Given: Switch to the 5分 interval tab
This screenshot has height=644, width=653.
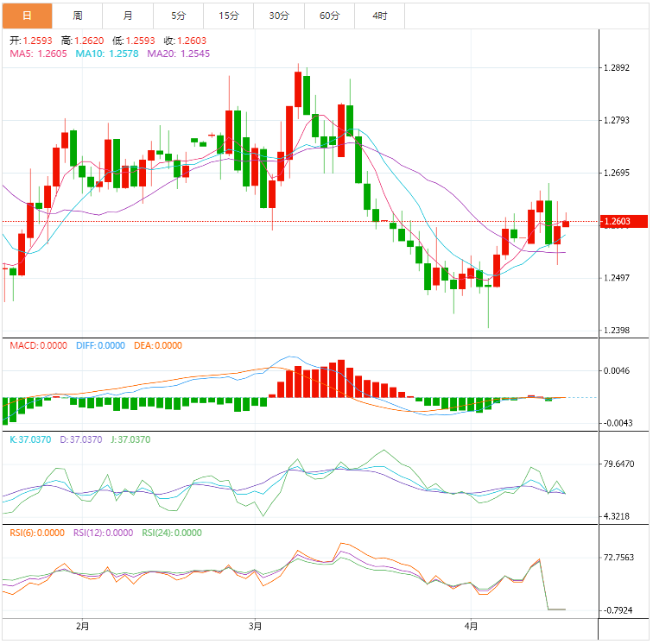Looking at the screenshot, I should 178,16.
